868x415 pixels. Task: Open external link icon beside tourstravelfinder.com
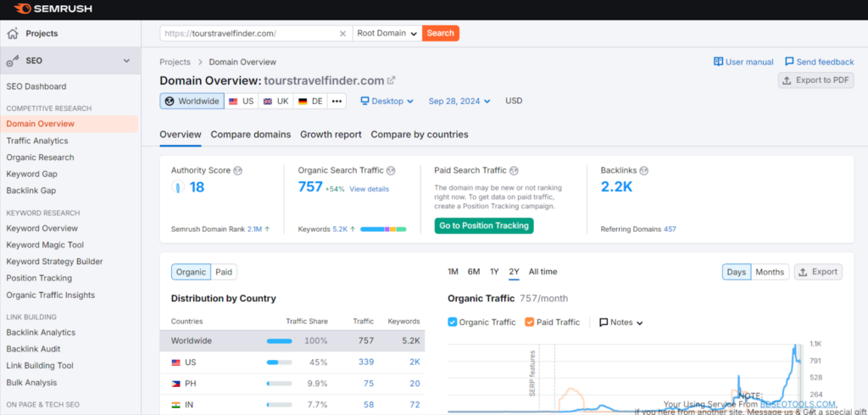[x=392, y=80]
